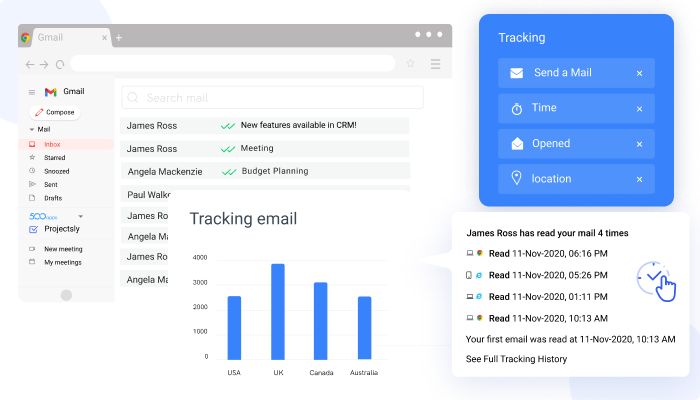Viewport: 700px width, 400px height.
Task: Click the browser address bar
Action: tap(233, 63)
